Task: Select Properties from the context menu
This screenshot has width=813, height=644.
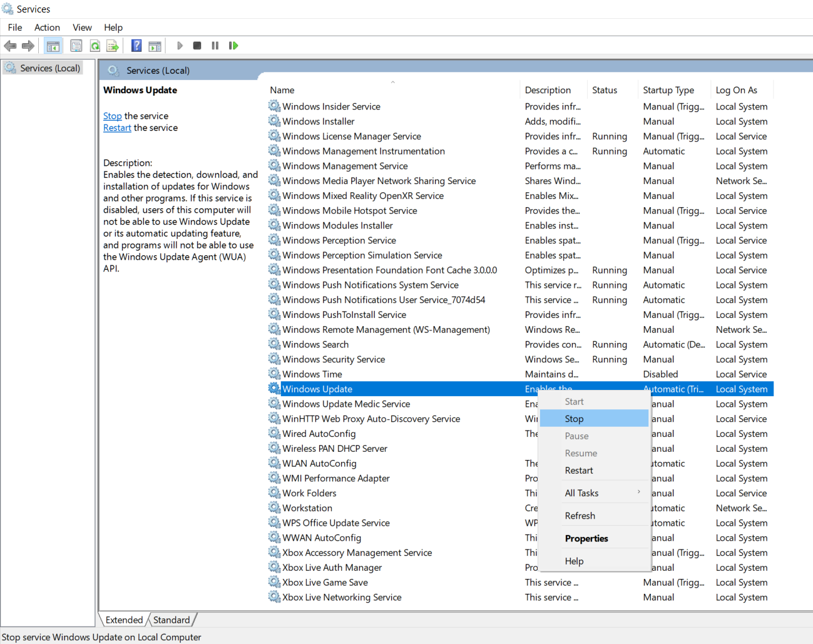Action: point(586,539)
